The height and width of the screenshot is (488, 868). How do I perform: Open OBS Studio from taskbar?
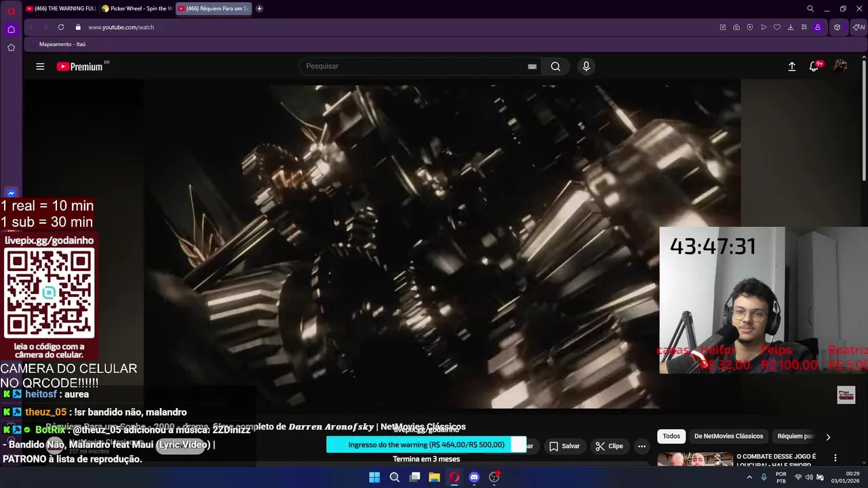pos(494,477)
